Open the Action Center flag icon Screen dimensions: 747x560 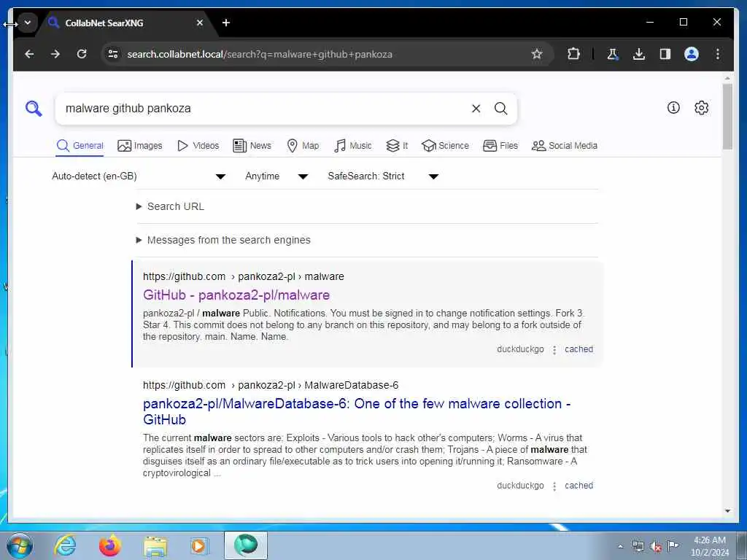(673, 545)
